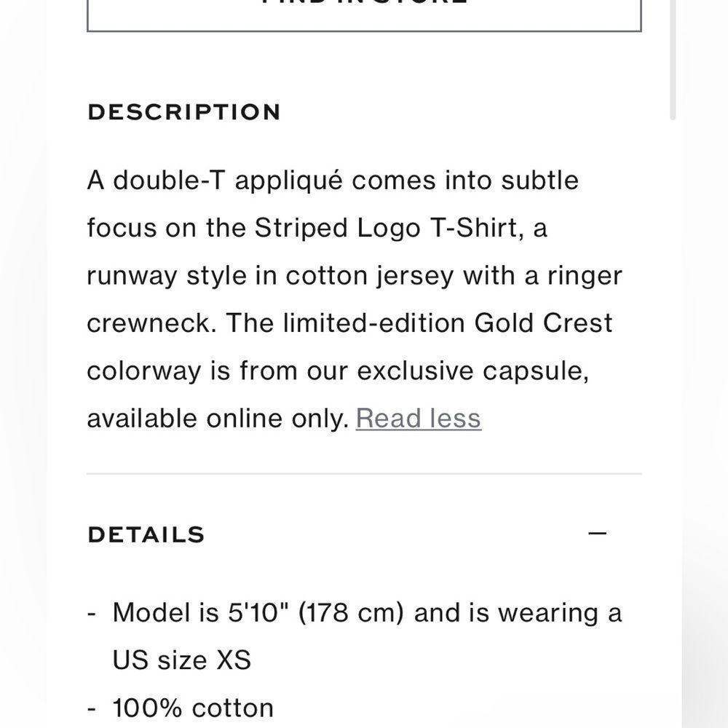Click the 100% cotton detail item

193,708
